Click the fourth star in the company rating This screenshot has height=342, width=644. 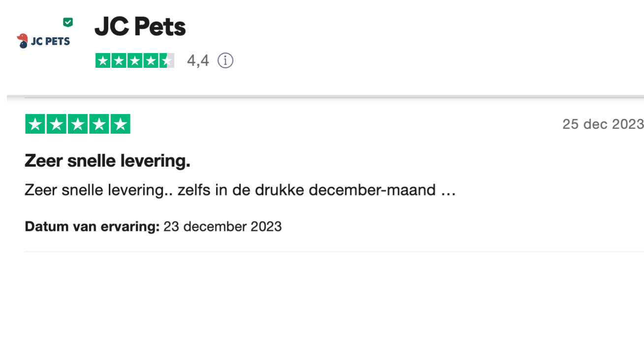(x=151, y=61)
